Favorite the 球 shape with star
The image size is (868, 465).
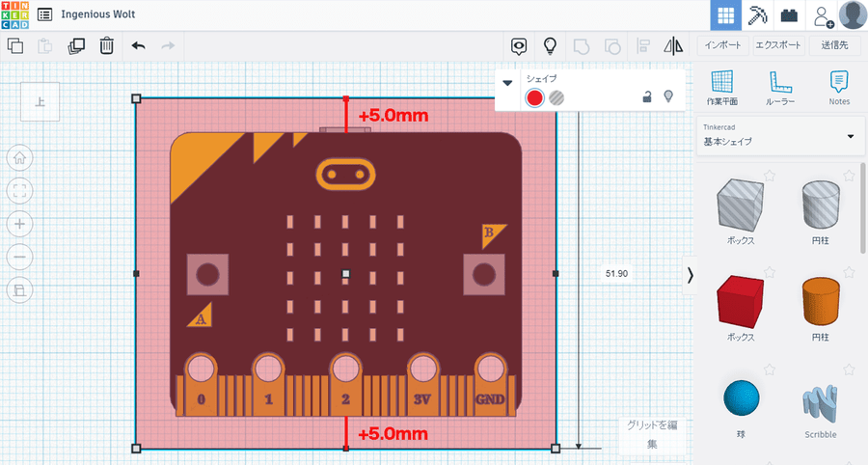(769, 369)
